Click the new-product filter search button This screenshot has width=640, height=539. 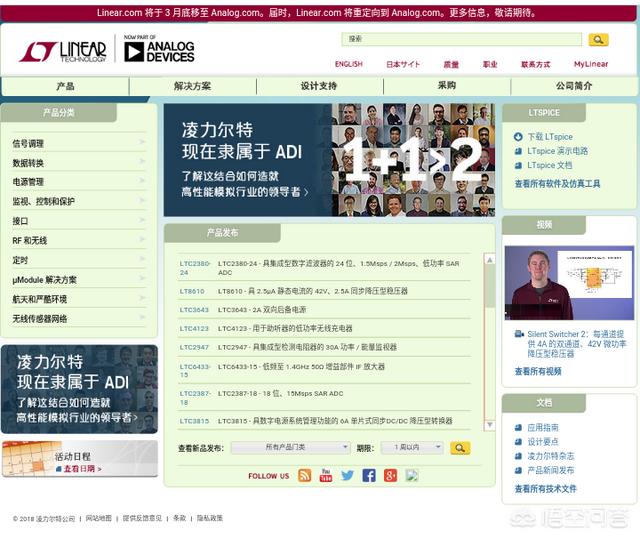(x=460, y=448)
